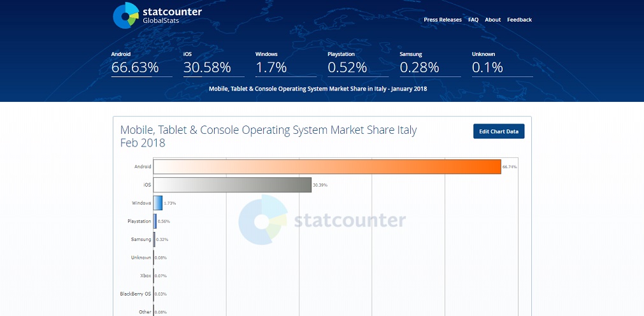Click the BlackBerry OS axis label
The height and width of the screenshot is (316, 644).
(136, 294)
